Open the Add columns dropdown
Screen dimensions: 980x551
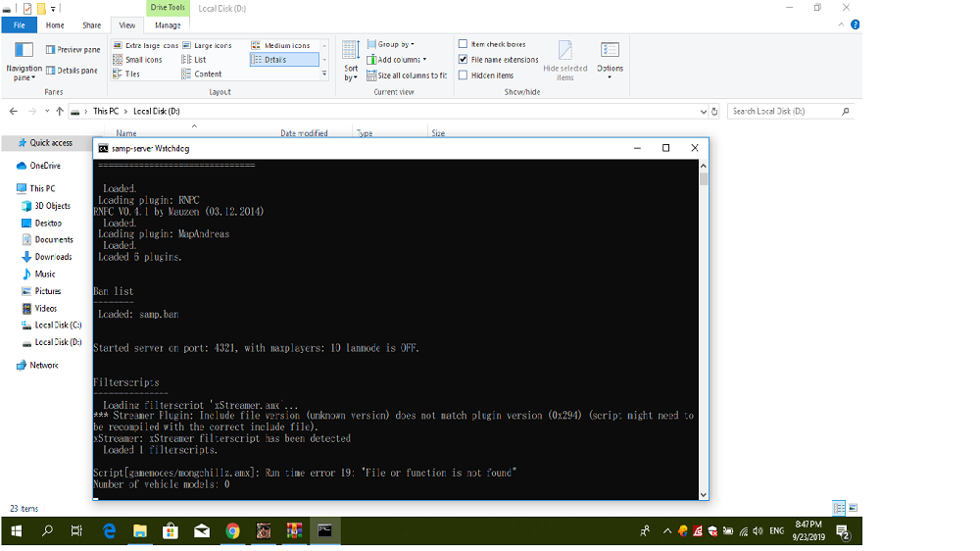[397, 60]
